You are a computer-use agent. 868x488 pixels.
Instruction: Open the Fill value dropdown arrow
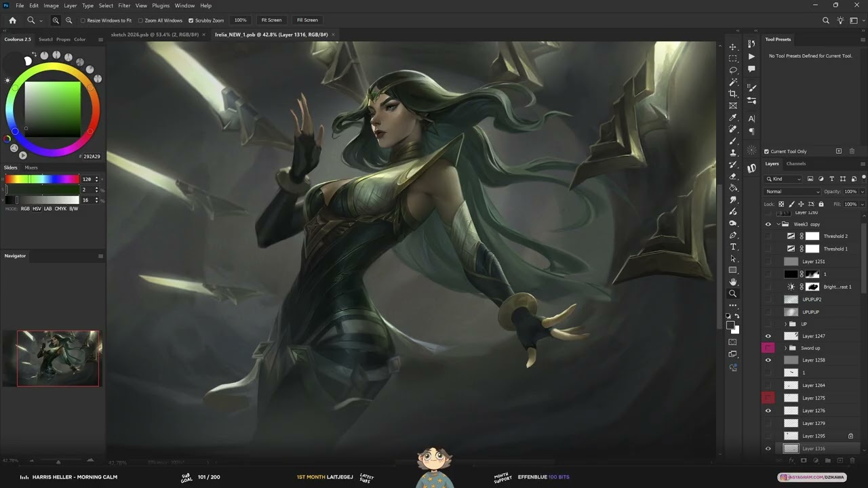862,204
